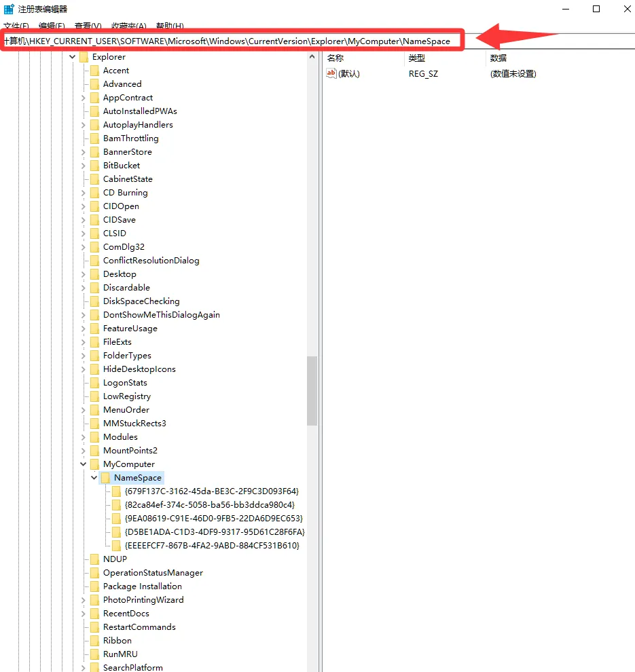This screenshot has height=672, width=635.
Task: Open the 文件(F) menu
Action: 16,26
